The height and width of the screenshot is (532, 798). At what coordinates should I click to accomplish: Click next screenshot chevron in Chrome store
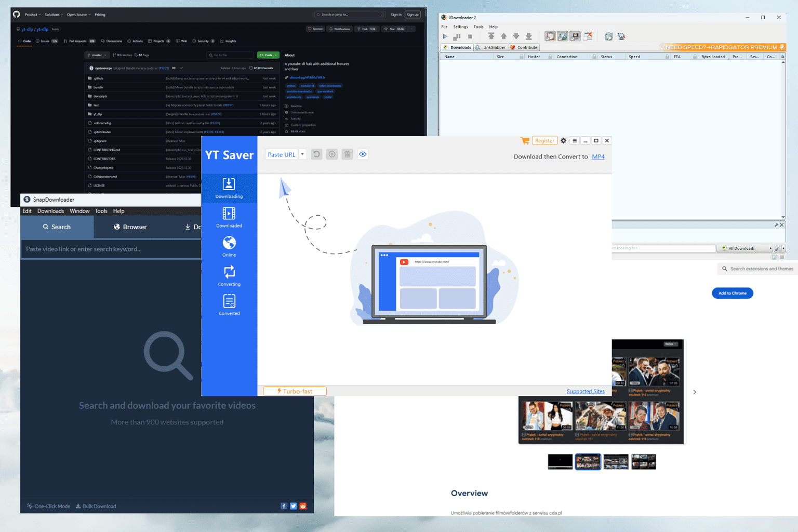[x=695, y=392]
